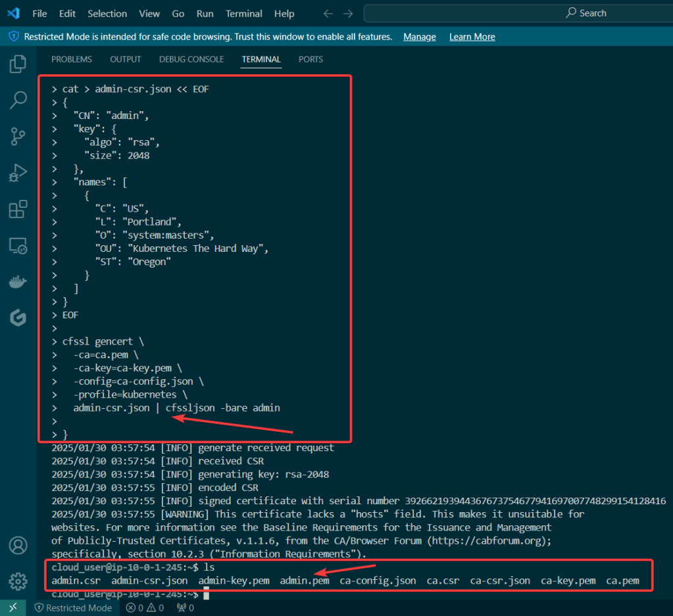Switch to the DEBUG CONSOLE tab
This screenshot has height=616, width=673.
click(191, 59)
